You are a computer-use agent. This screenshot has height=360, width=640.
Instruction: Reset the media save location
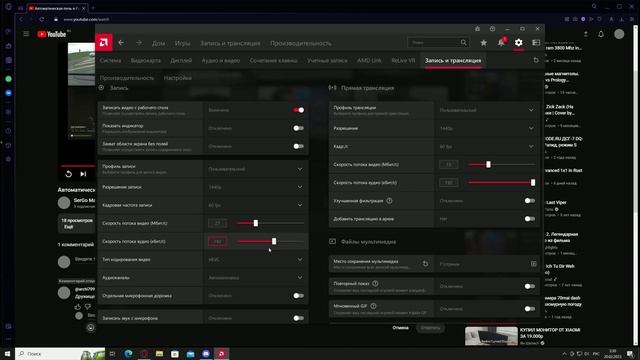(425, 264)
